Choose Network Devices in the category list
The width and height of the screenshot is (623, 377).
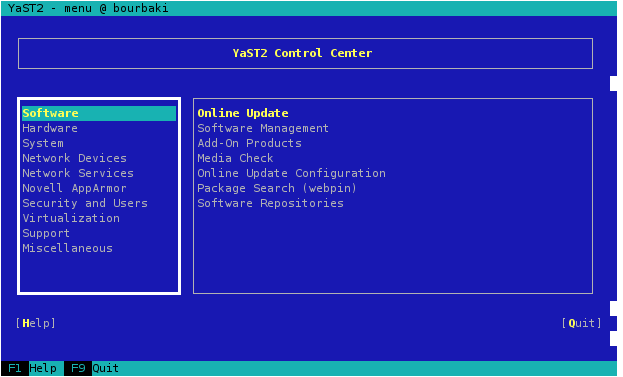[74, 159]
